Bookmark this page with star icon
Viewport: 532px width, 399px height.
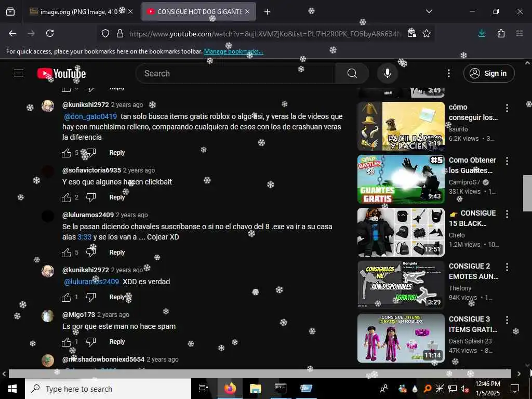tap(427, 33)
